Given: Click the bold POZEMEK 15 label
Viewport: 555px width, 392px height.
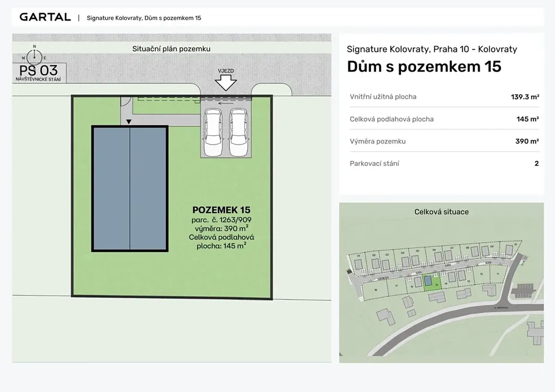Looking at the screenshot, I should (221, 210).
